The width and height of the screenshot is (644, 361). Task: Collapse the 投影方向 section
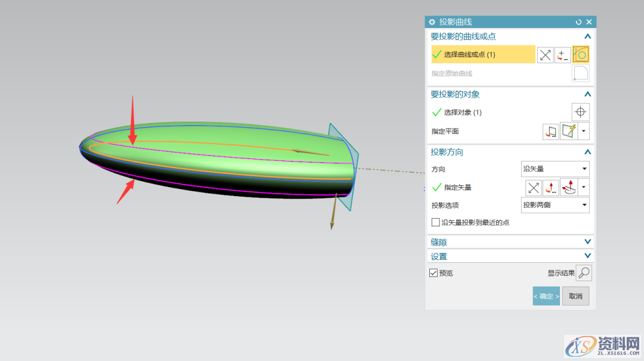[587, 152]
